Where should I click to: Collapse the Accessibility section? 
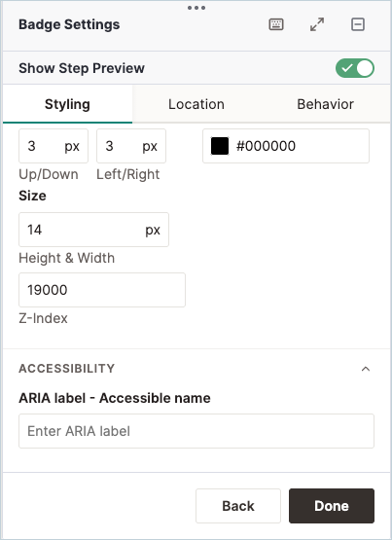[x=366, y=369]
